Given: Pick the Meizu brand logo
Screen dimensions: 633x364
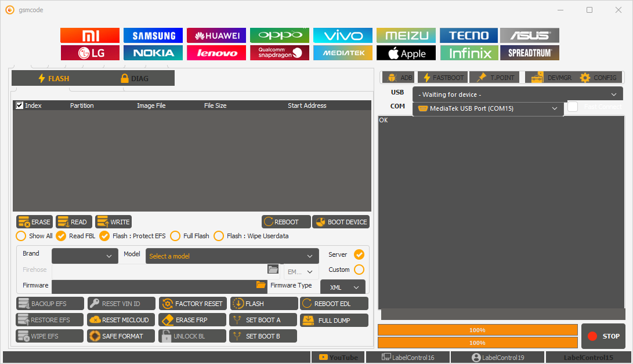Looking at the screenshot, I should pyautogui.click(x=406, y=35).
